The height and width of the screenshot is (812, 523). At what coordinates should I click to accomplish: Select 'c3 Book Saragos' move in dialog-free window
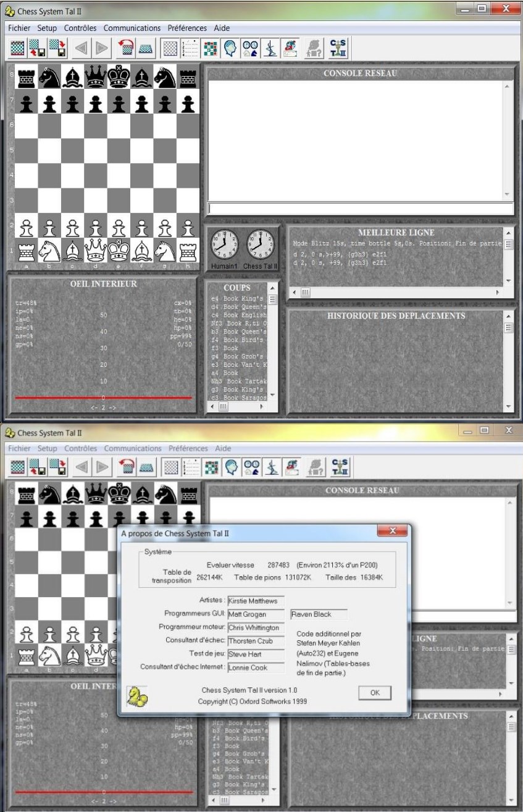tap(238, 398)
